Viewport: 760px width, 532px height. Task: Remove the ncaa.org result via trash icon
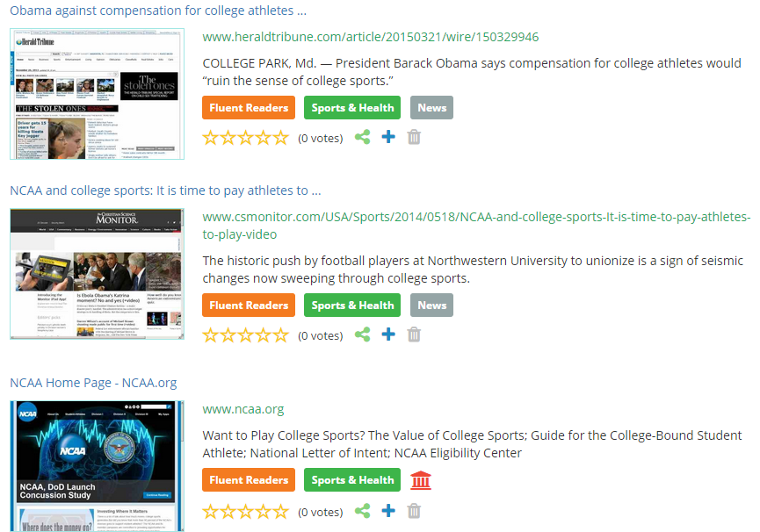(x=414, y=511)
